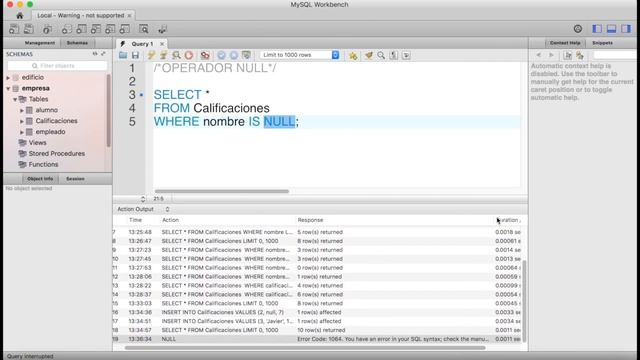The height and width of the screenshot is (360, 640).
Task: Create a new SQL tab from main toolbar
Action: pyautogui.click(x=14, y=29)
